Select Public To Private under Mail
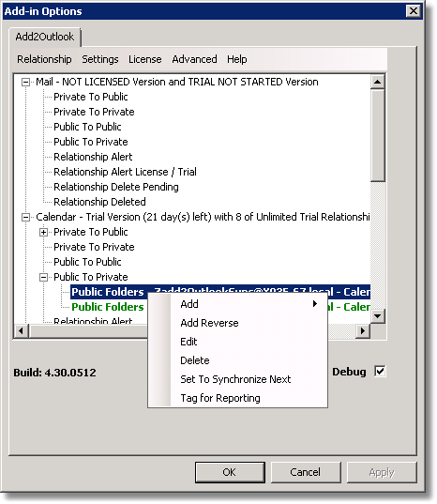Viewport: 437px width, 504px height. pos(91,142)
